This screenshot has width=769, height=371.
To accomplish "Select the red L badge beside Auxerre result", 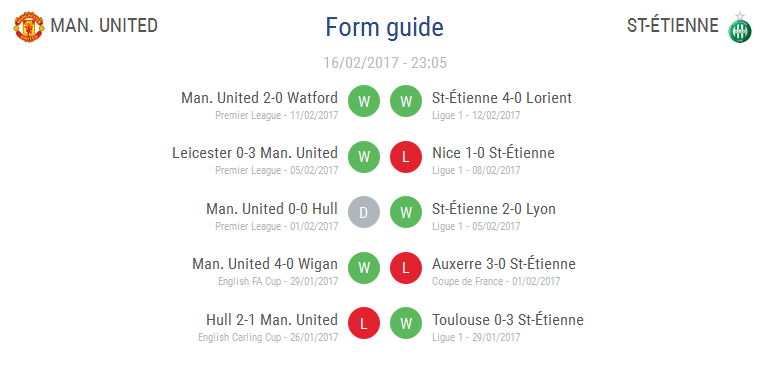I will click(406, 268).
